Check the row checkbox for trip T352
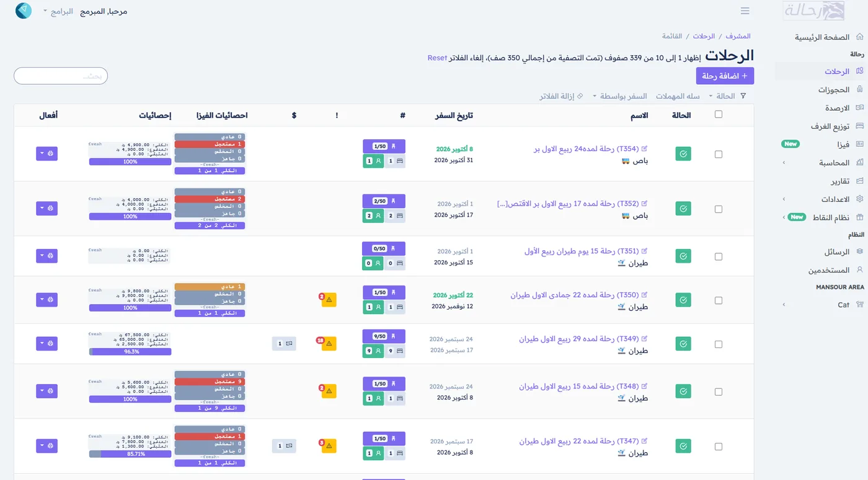The height and width of the screenshot is (480, 868). [719, 209]
